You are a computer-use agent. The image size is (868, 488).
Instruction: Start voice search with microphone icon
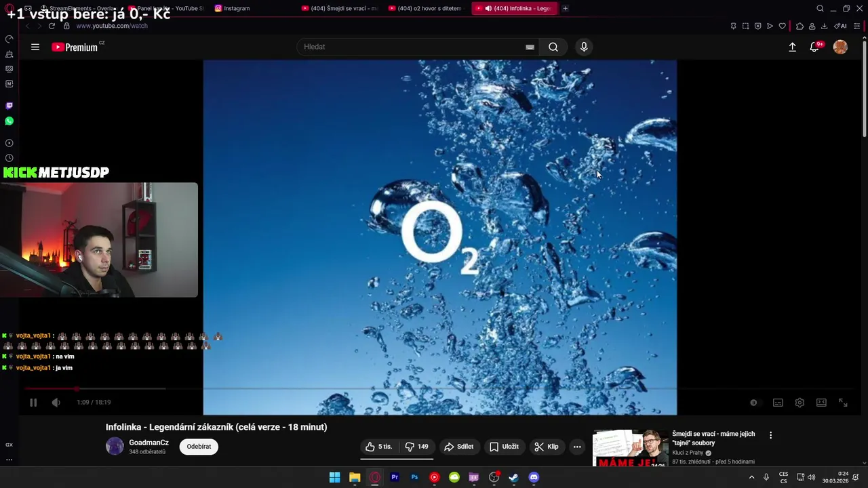point(584,47)
